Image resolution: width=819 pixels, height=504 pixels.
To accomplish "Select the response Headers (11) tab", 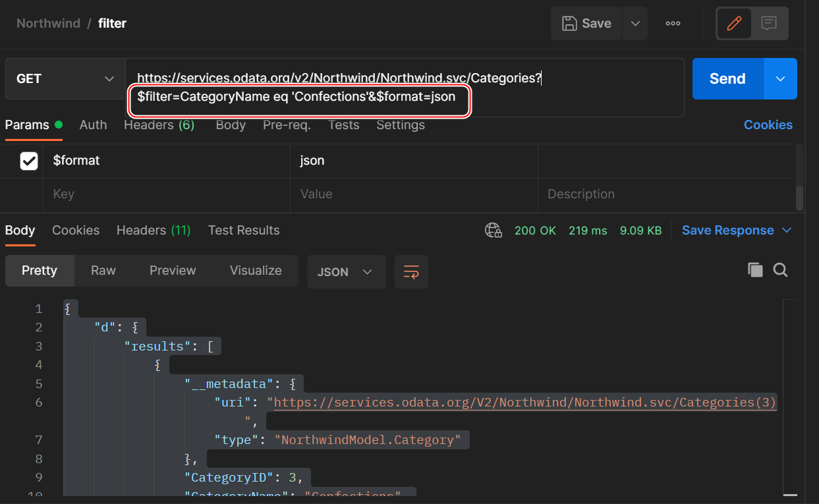I will pos(154,231).
